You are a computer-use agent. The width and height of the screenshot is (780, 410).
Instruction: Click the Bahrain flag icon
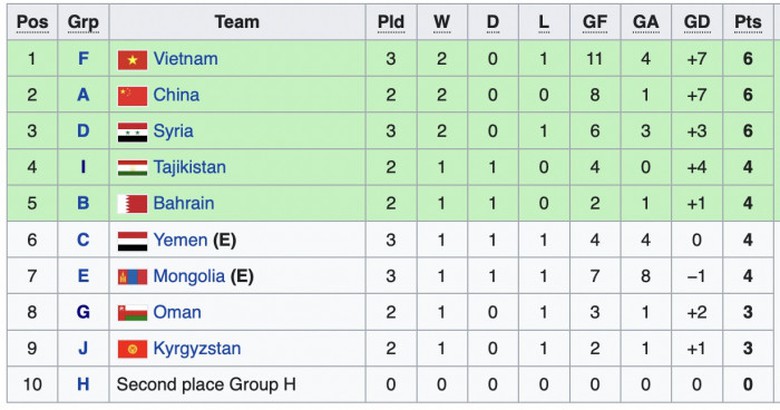(x=132, y=204)
